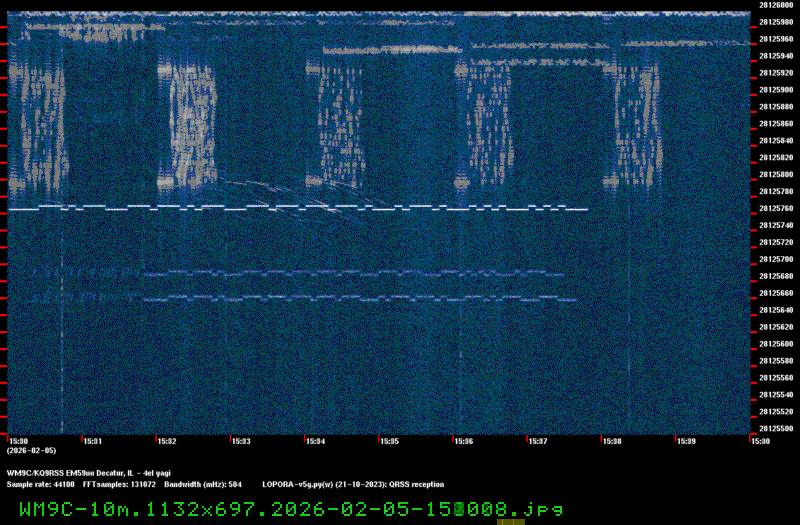
Task: Click the 28125760 frequency label
Action: click(x=776, y=208)
